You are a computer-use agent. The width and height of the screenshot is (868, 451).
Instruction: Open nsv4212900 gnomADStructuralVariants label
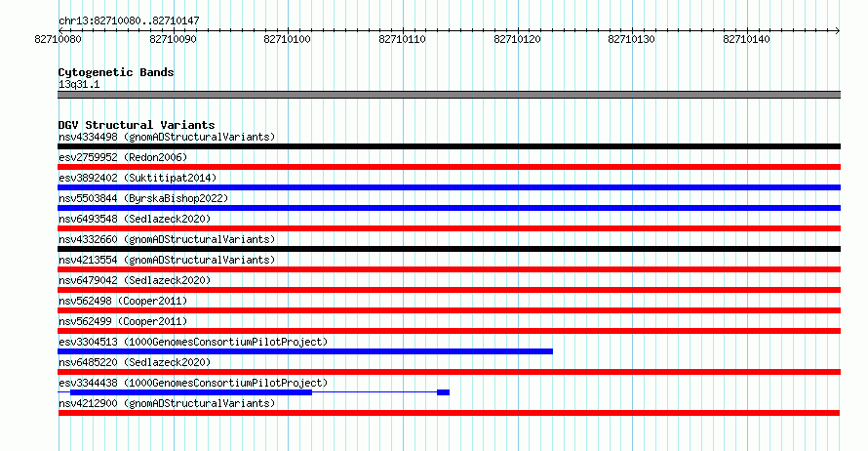[167, 403]
